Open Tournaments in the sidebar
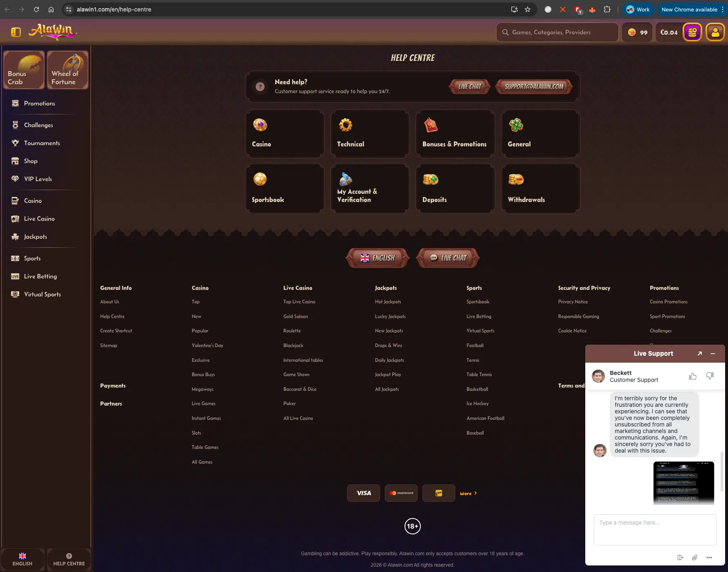This screenshot has height=572, width=728. (42, 143)
